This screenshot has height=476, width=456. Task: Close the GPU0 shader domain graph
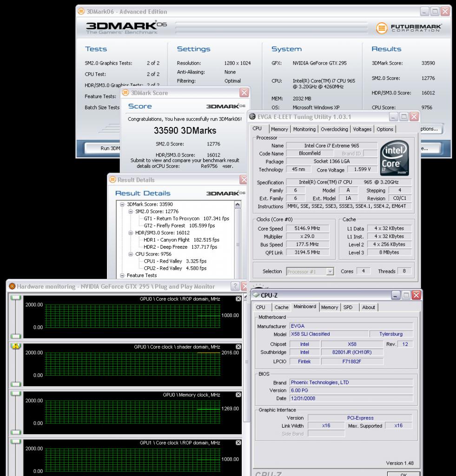pos(238,347)
